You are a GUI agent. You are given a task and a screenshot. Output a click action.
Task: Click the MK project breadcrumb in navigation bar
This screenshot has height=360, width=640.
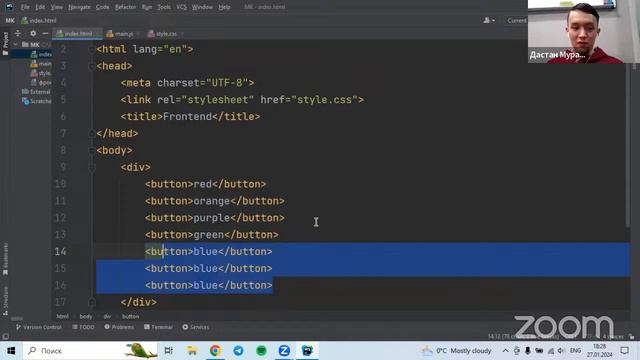[x=10, y=20]
